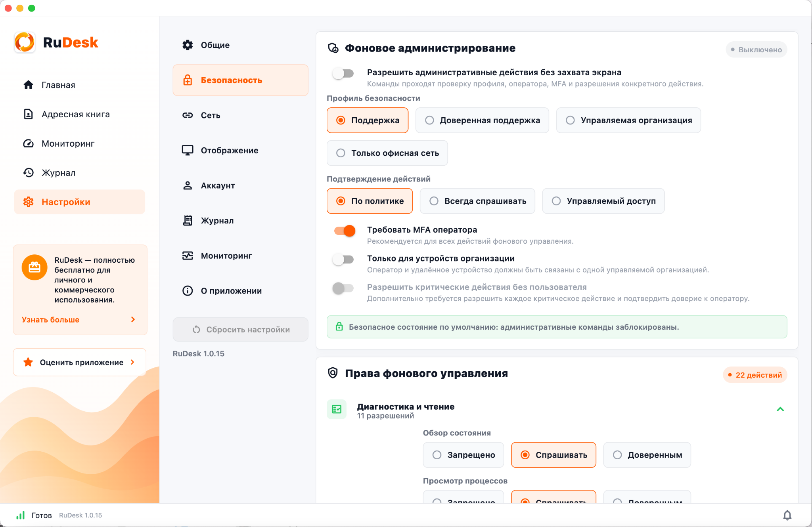Screen dimensions: 812x527
Task: Click the reset arrow icon in Сбросить настройки
Action: [x=196, y=330]
